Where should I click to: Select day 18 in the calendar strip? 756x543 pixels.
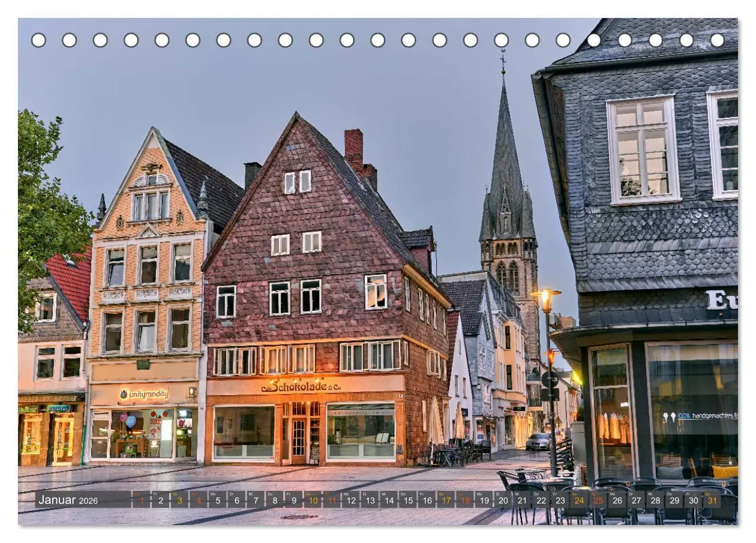click(x=465, y=500)
